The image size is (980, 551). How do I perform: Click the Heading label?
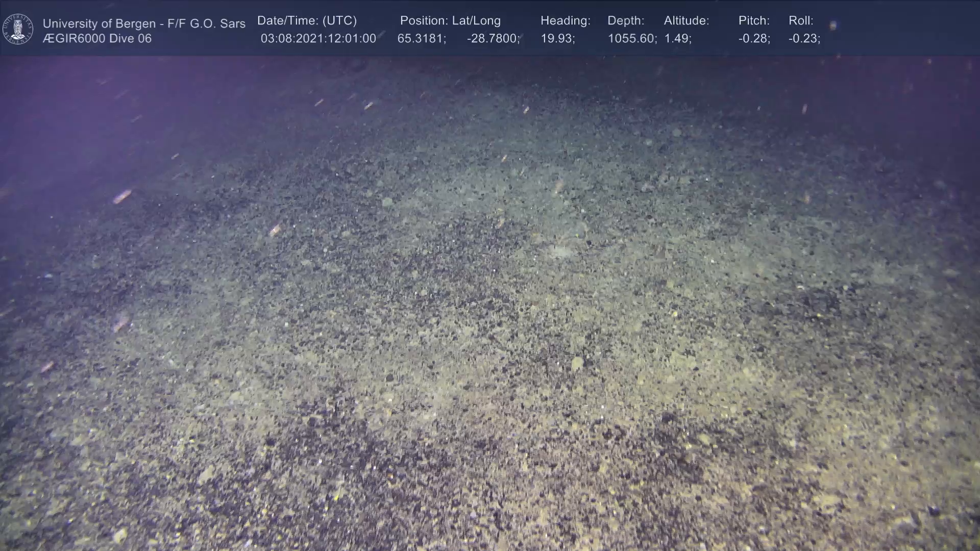point(565,21)
